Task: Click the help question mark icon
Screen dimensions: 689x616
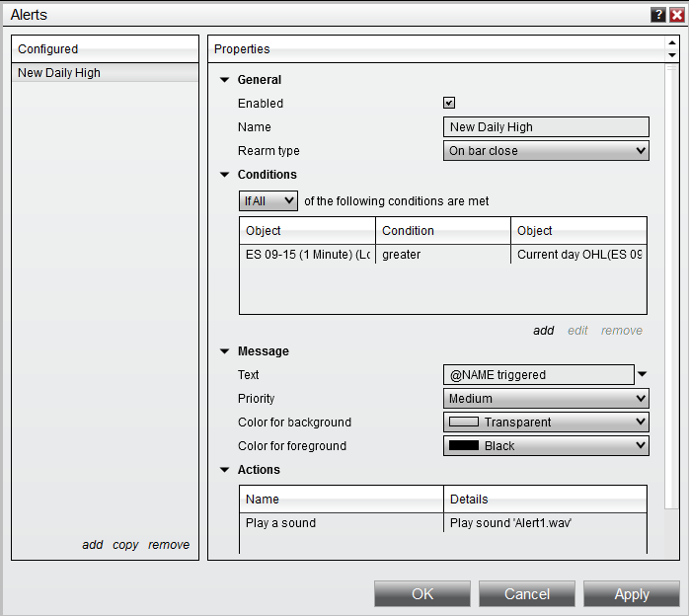Action: (657, 15)
